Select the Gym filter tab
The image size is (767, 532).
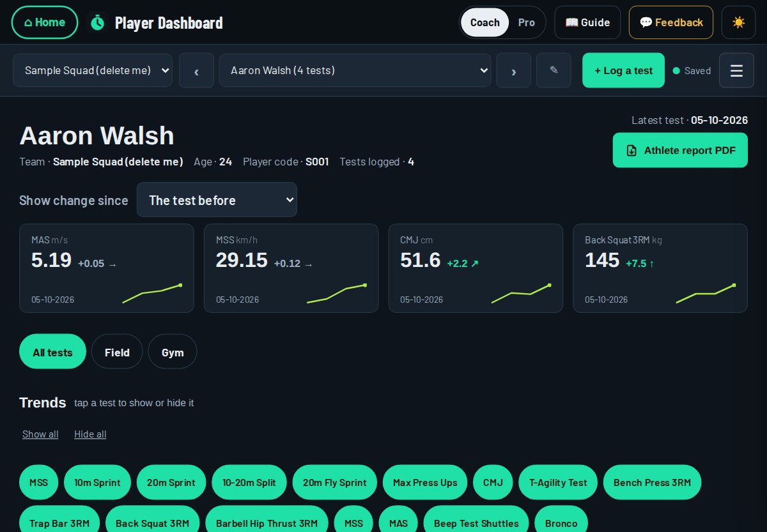173,352
